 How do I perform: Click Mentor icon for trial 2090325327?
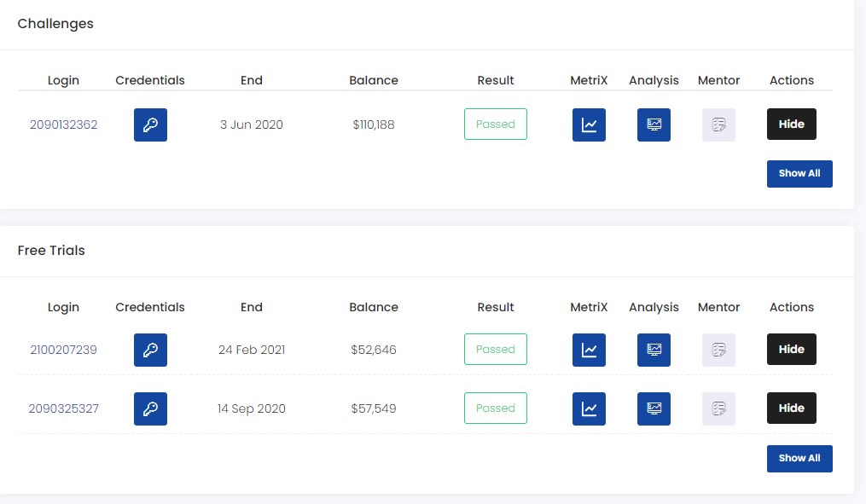point(718,408)
